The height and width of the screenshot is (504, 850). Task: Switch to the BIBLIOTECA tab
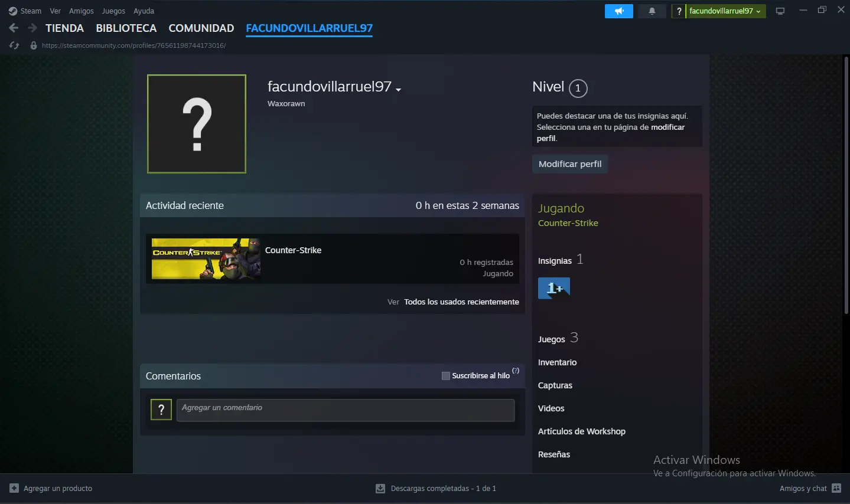(126, 28)
